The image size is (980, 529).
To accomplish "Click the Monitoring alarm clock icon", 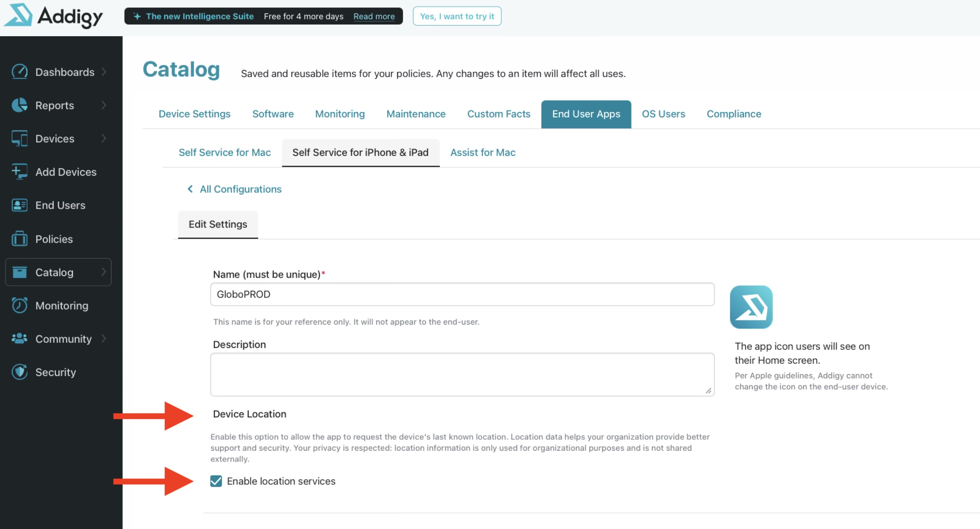I will pos(19,305).
